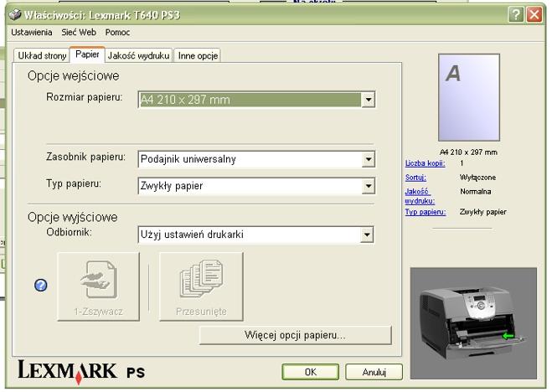Image resolution: width=552 pixels, height=392 pixels.
Task: Switch to the Układ strony tab
Action: (x=42, y=55)
